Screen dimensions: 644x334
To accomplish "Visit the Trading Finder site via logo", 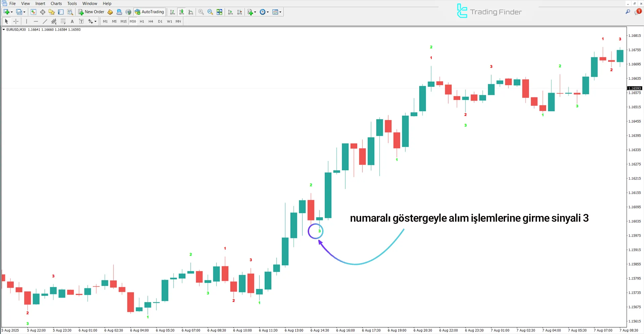I will pos(489,11).
